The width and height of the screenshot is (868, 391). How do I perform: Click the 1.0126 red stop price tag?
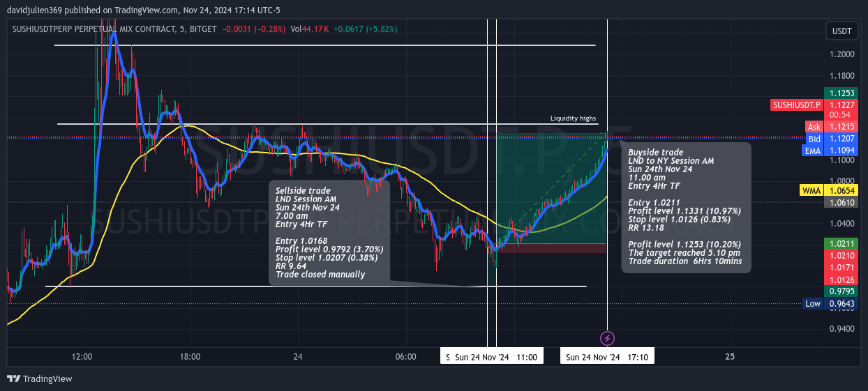[843, 279]
